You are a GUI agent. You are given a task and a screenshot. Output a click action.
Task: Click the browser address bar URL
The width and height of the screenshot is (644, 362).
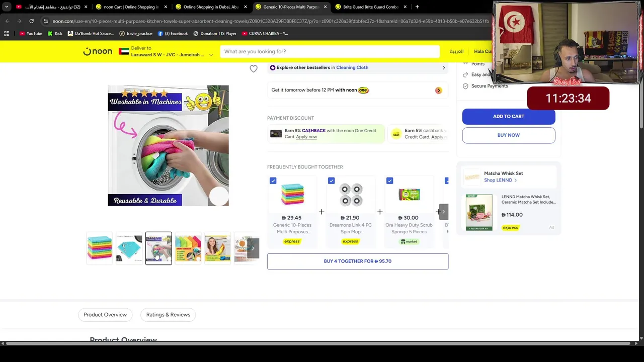point(271,21)
